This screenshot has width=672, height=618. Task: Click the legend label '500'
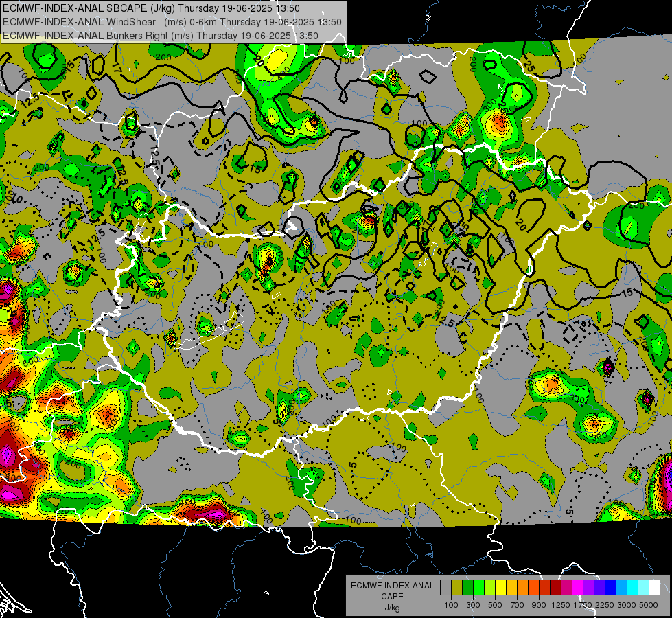point(496,605)
